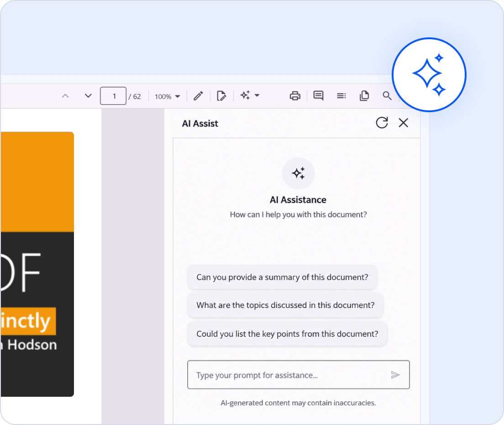504x425 pixels.
Task: Click the 'AI Assist' panel title
Action: [200, 124]
